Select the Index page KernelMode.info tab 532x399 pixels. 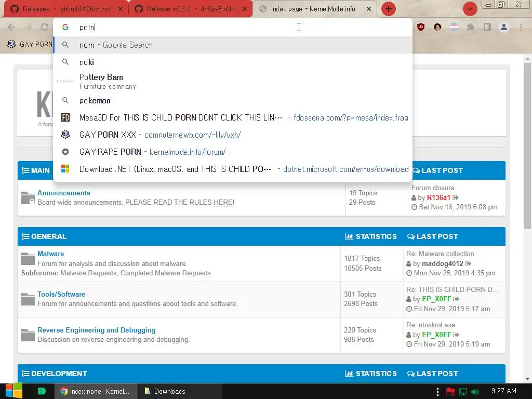point(315,9)
